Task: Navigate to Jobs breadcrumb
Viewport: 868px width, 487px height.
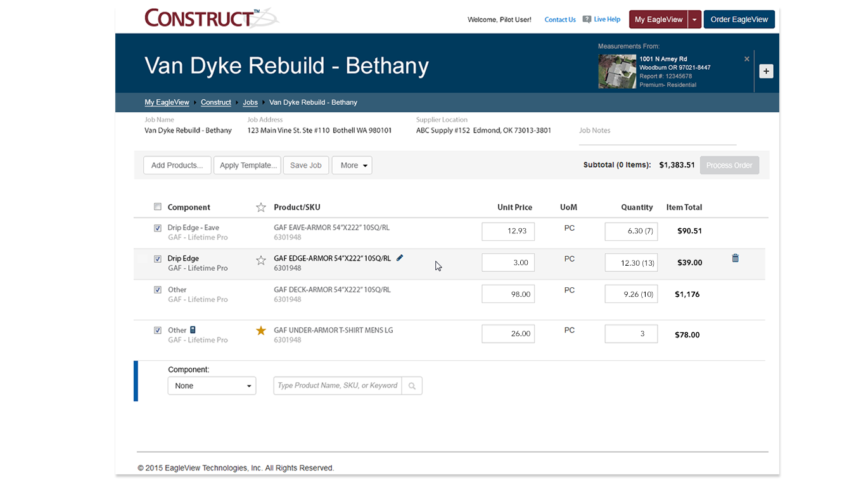Action: point(250,102)
